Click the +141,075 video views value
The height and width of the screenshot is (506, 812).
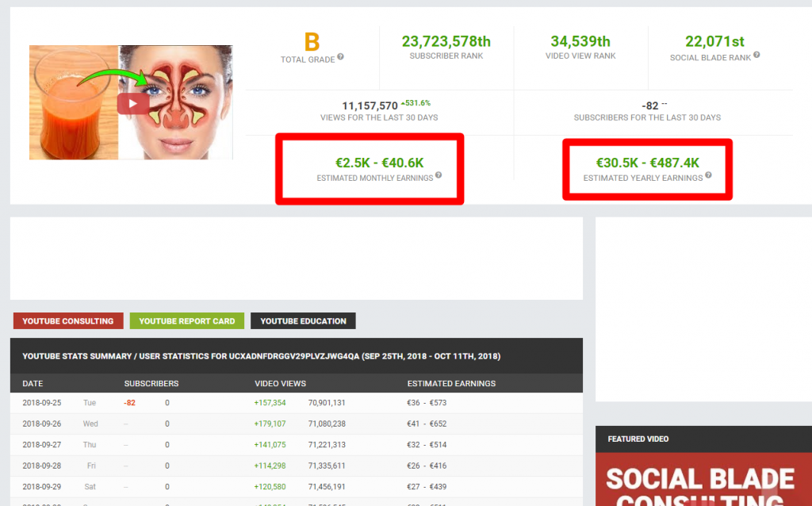point(270,444)
